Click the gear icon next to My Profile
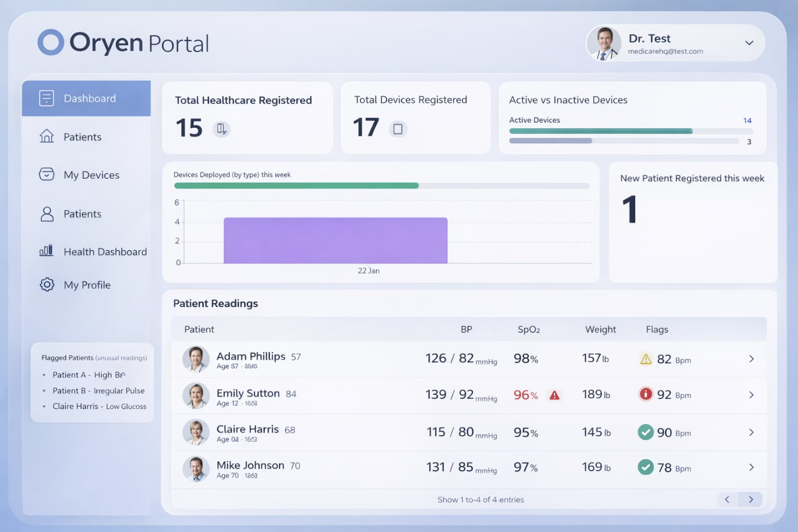This screenshot has width=798, height=532. 46,285
